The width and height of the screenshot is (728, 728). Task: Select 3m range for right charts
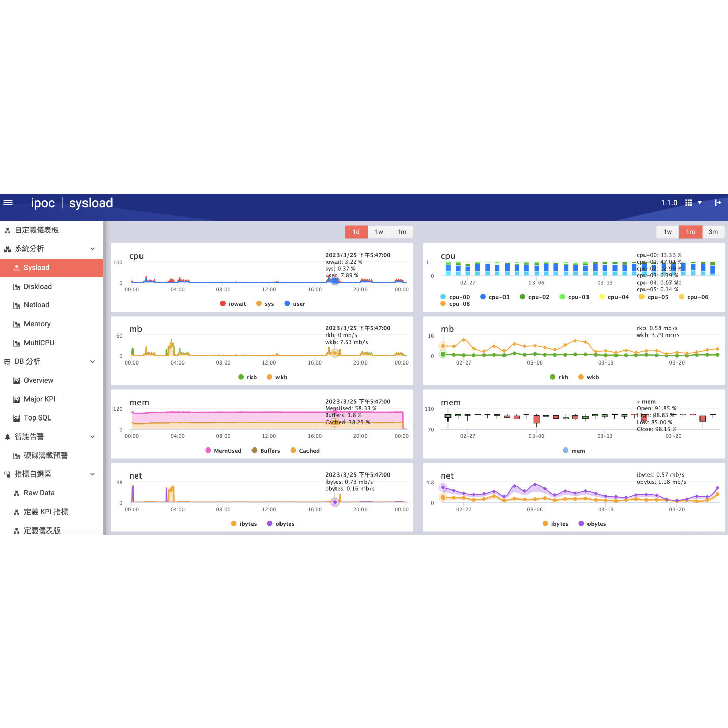point(713,232)
